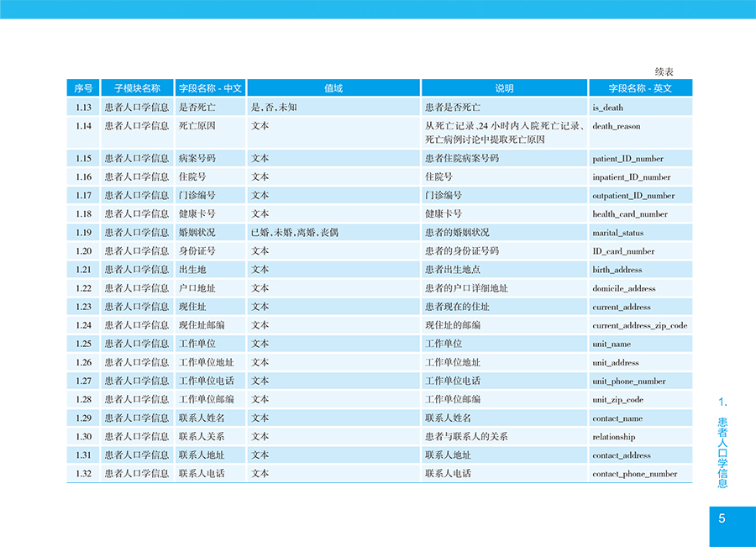The width and height of the screenshot is (756, 547).
Task: Click the description 患者住院病案号码
Action: [462, 158]
